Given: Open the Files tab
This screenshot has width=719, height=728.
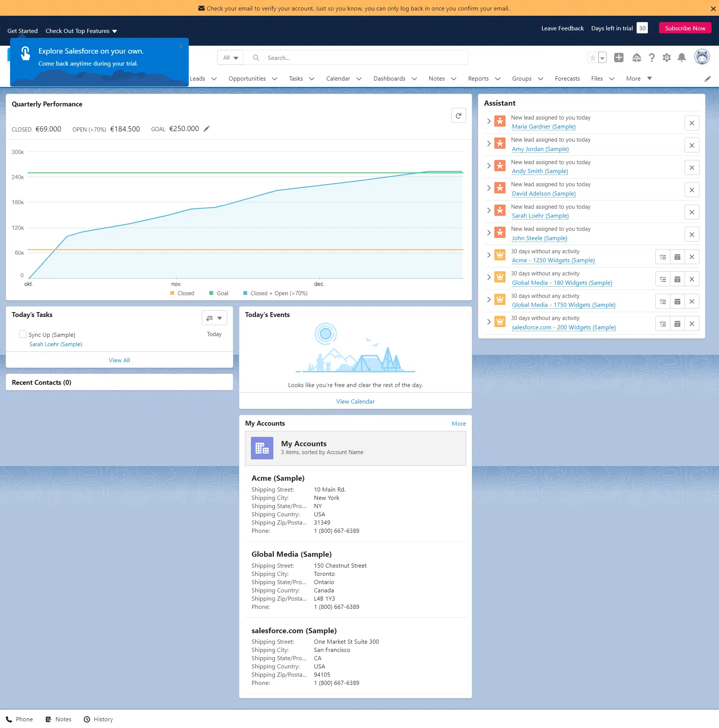Looking at the screenshot, I should coord(597,78).
